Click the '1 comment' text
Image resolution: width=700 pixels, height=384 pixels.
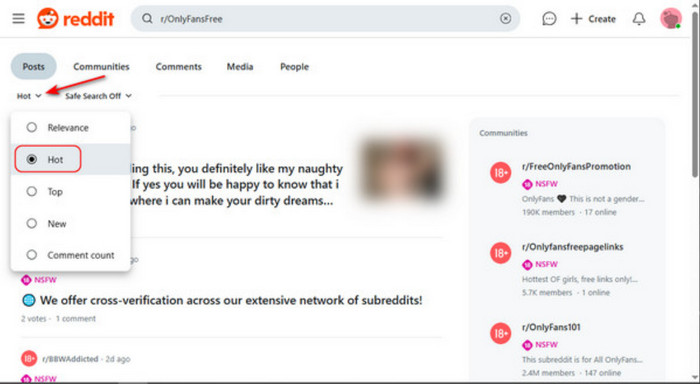coord(76,319)
